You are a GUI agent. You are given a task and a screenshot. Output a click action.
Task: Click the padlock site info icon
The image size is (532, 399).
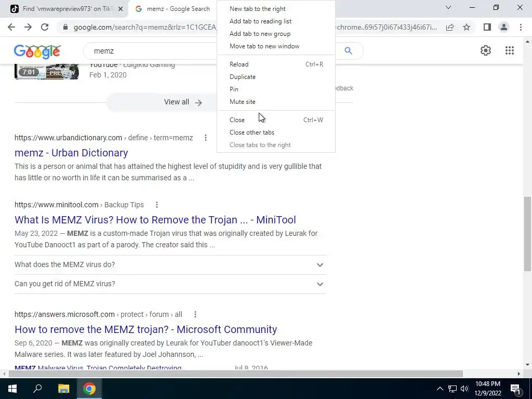(65, 27)
